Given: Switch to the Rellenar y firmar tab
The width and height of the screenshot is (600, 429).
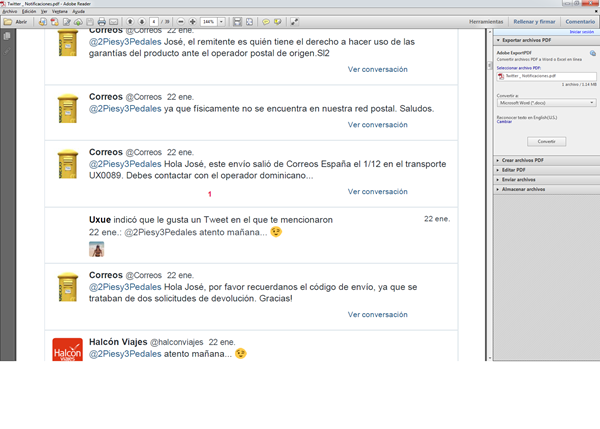Looking at the screenshot, I should (x=534, y=22).
